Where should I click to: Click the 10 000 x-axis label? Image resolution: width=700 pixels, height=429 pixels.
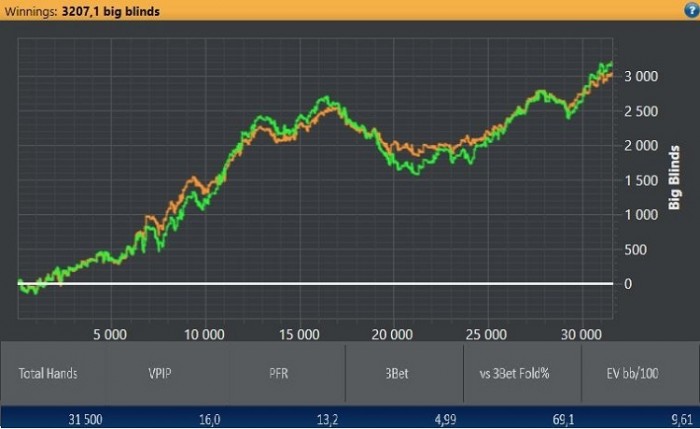coord(204,334)
